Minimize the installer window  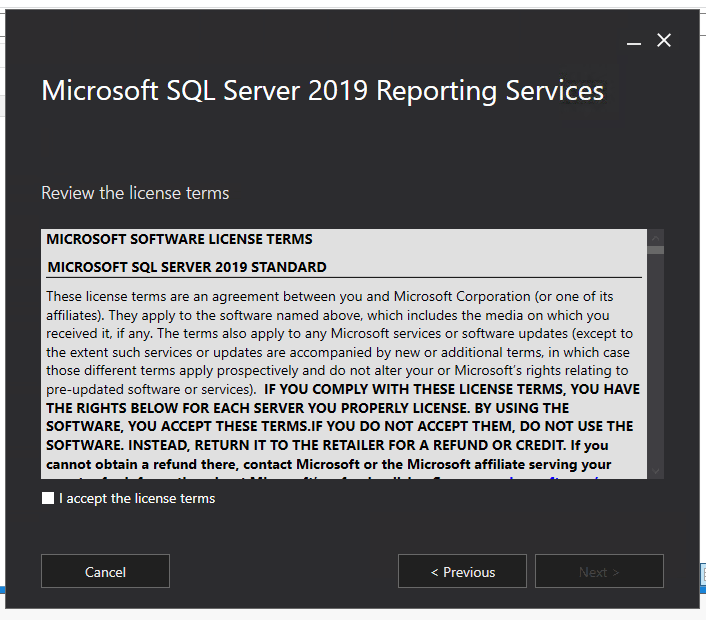(x=632, y=41)
